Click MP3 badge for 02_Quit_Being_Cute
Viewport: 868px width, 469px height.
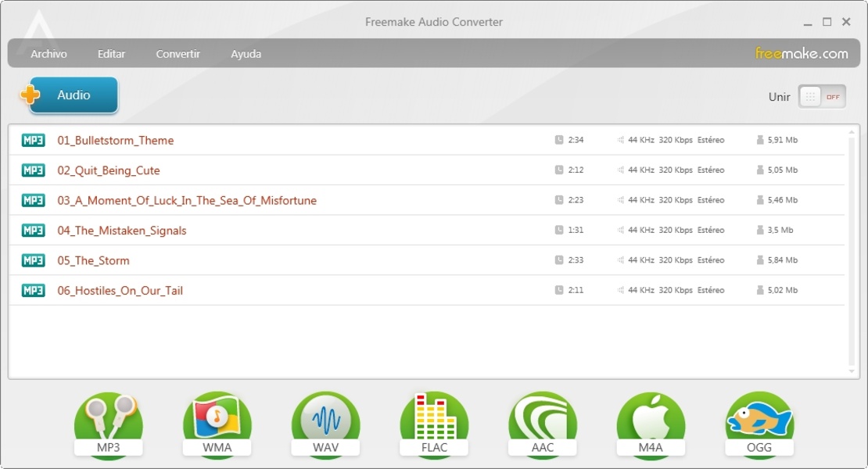[x=33, y=170]
